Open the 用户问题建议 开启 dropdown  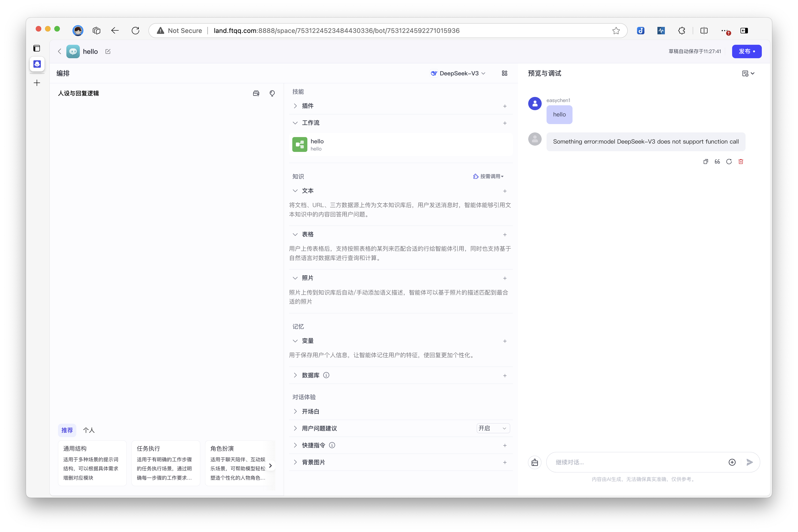click(493, 428)
